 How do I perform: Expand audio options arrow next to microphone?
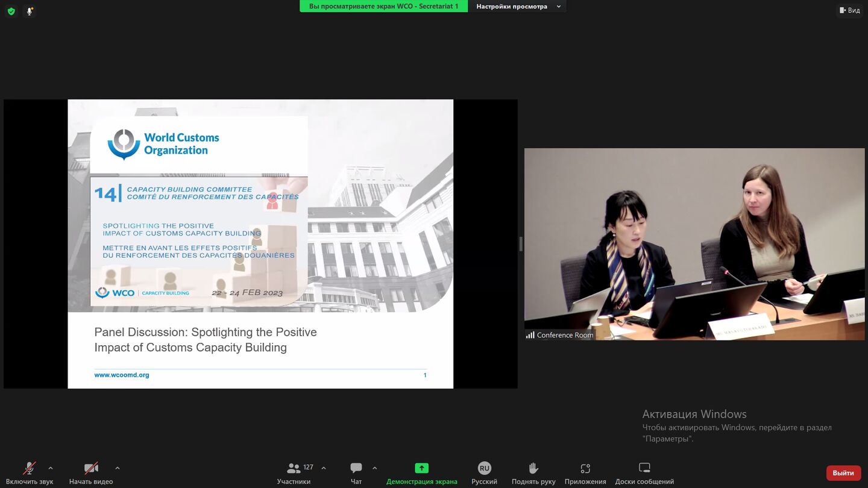click(50, 468)
